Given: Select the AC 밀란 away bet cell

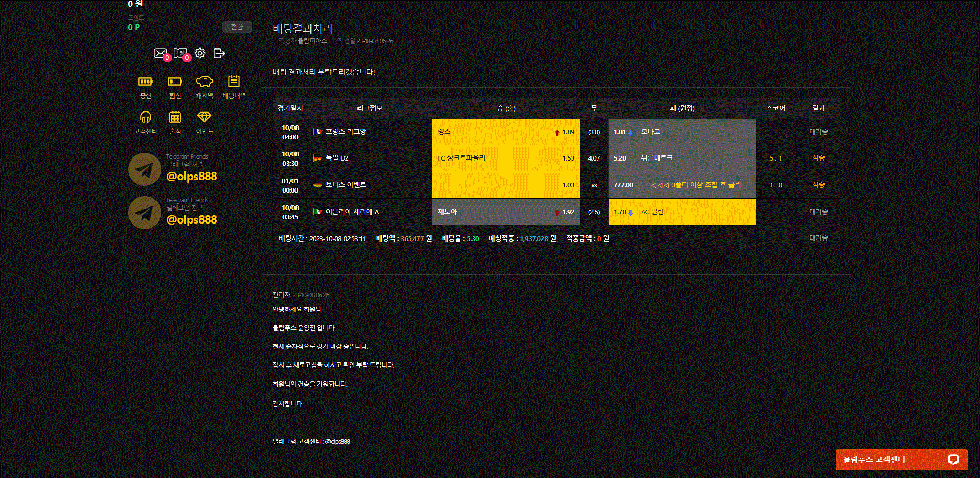Looking at the screenshot, I should point(681,212).
